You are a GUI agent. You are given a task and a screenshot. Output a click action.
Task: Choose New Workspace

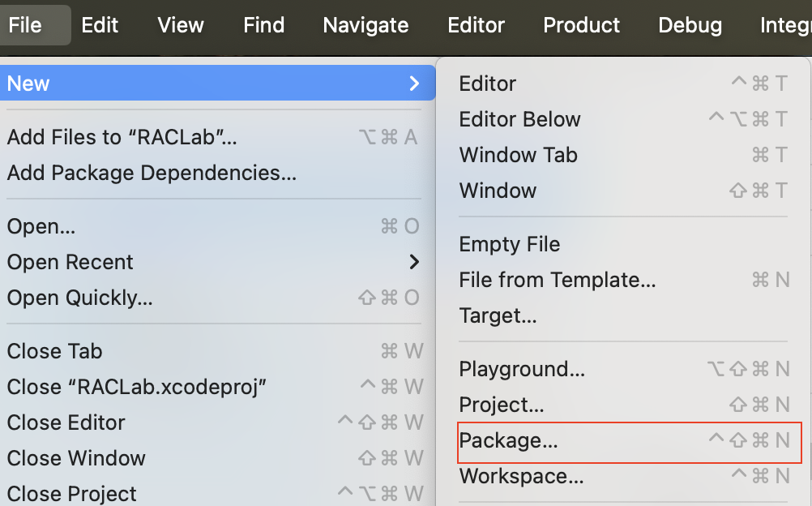click(521, 476)
